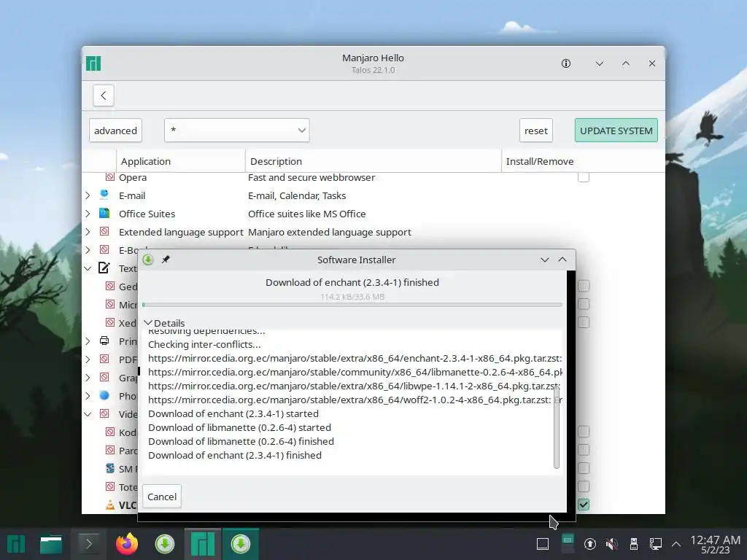The height and width of the screenshot is (560, 747).
Task: Click the reset button
Action: point(536,131)
